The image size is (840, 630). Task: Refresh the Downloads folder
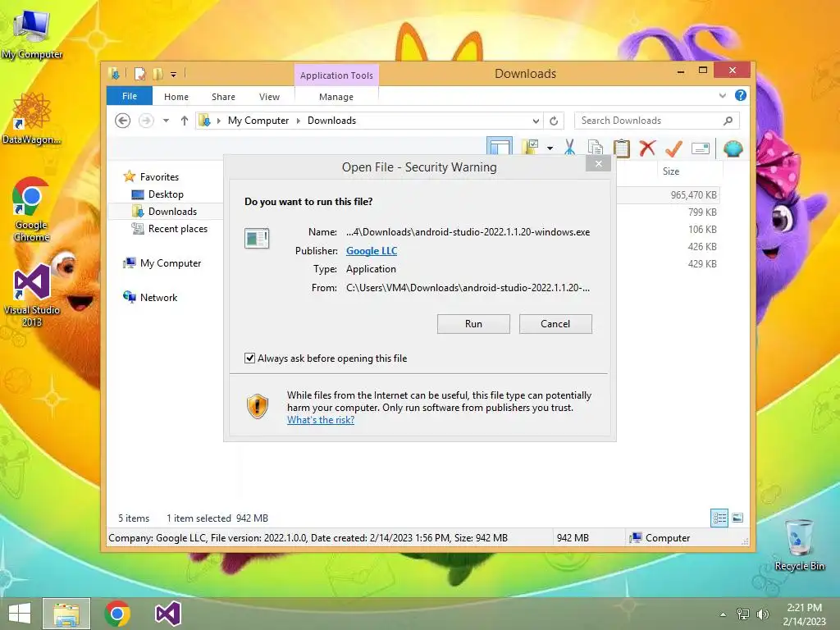(554, 121)
